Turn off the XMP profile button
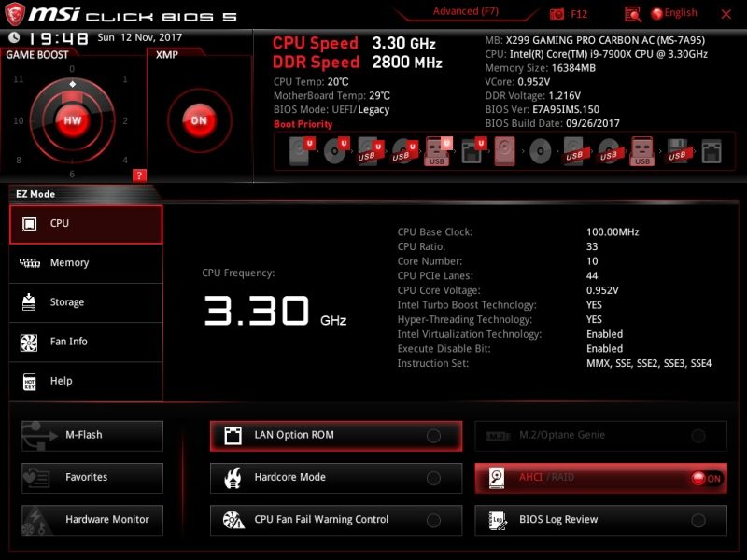This screenshot has width=747, height=560. [x=198, y=120]
